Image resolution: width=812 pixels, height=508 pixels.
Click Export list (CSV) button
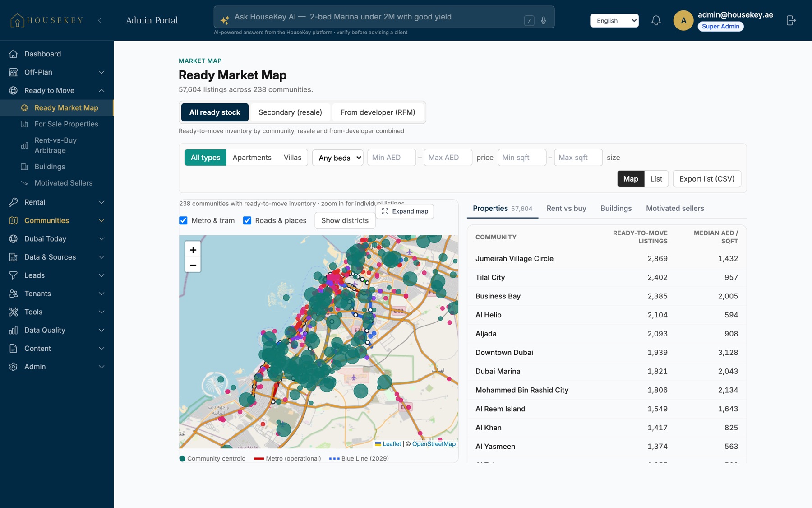click(707, 179)
